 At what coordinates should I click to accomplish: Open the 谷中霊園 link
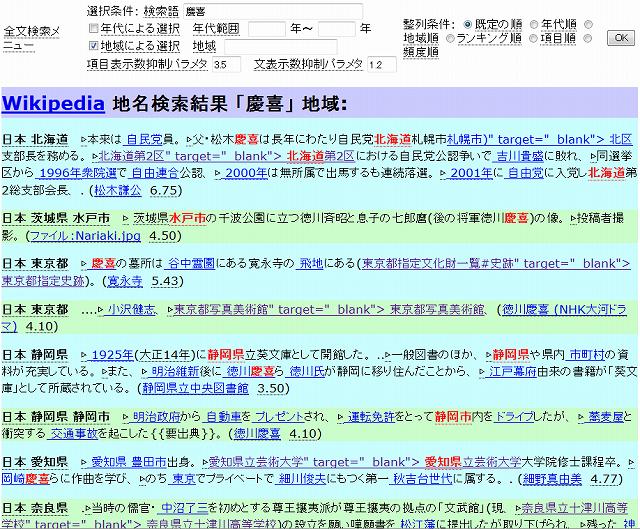[191, 264]
